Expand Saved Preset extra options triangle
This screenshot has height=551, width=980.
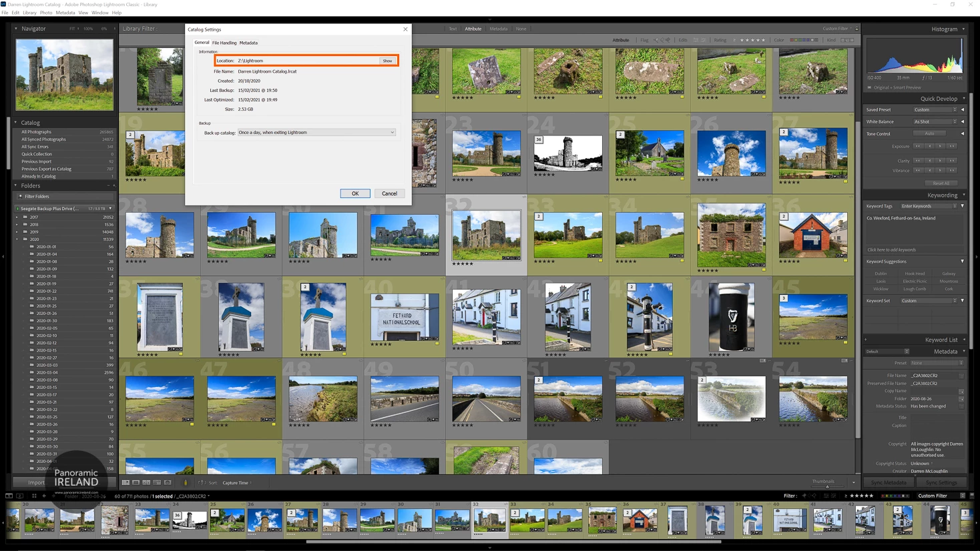tap(963, 110)
